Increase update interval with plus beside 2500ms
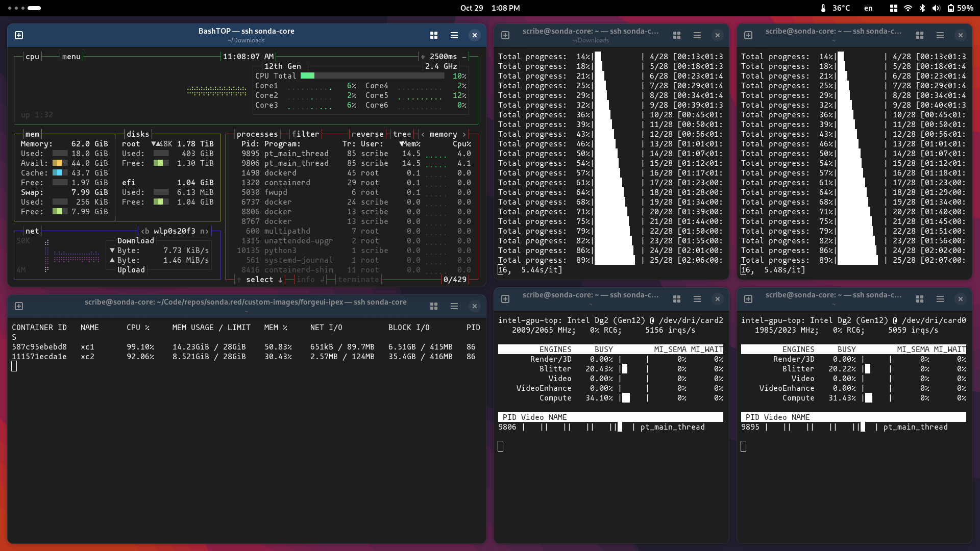 423,57
